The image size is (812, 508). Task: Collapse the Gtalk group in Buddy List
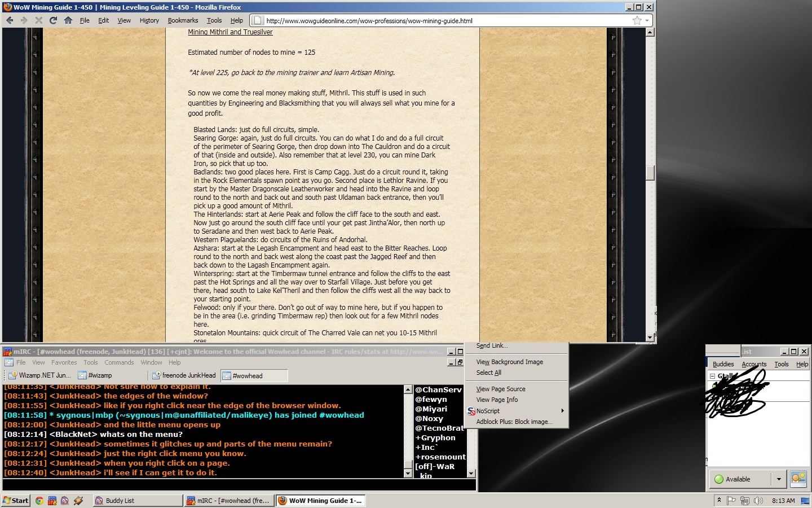[x=712, y=376]
